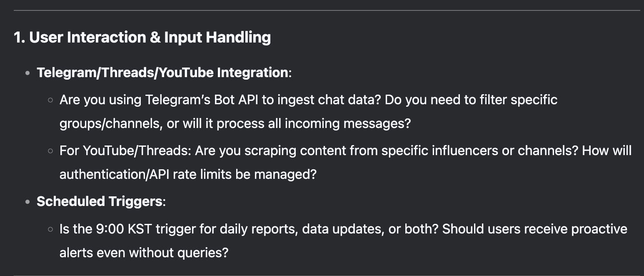Image resolution: width=644 pixels, height=276 pixels.
Task: Click the bold "Scheduled Triggers" label
Action: coord(99,201)
